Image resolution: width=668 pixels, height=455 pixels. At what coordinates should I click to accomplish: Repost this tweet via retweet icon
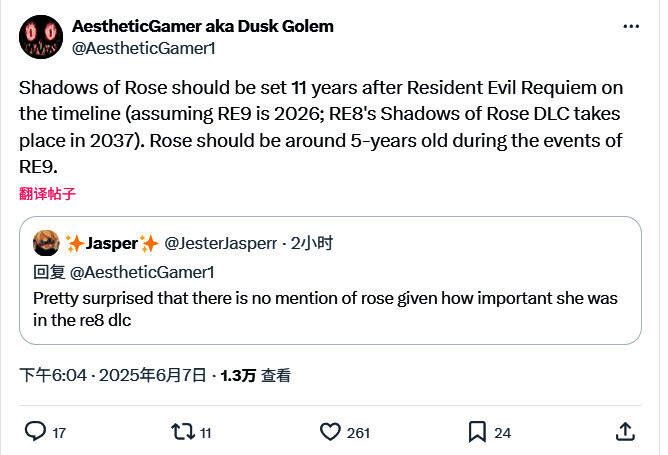183,431
